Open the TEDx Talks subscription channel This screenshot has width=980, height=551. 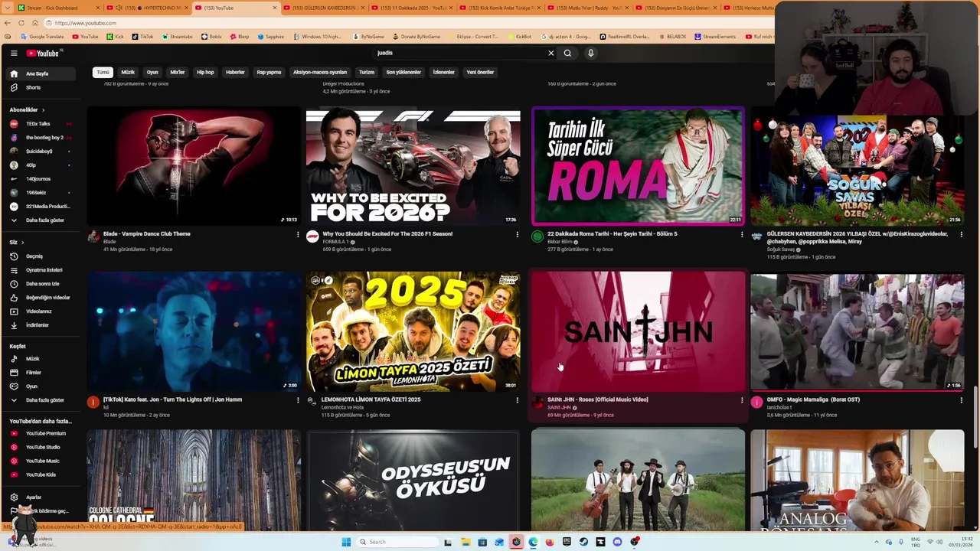(x=41, y=124)
